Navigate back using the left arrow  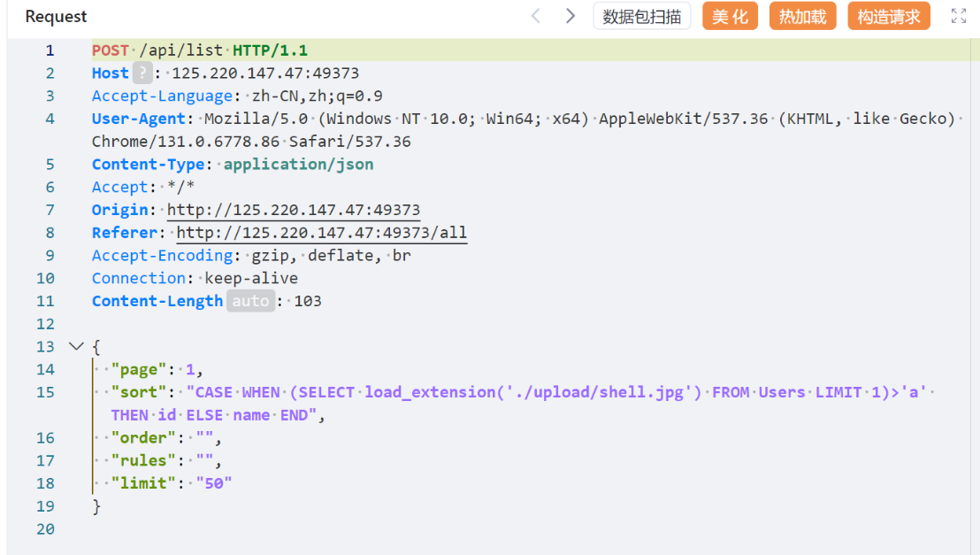coord(536,16)
